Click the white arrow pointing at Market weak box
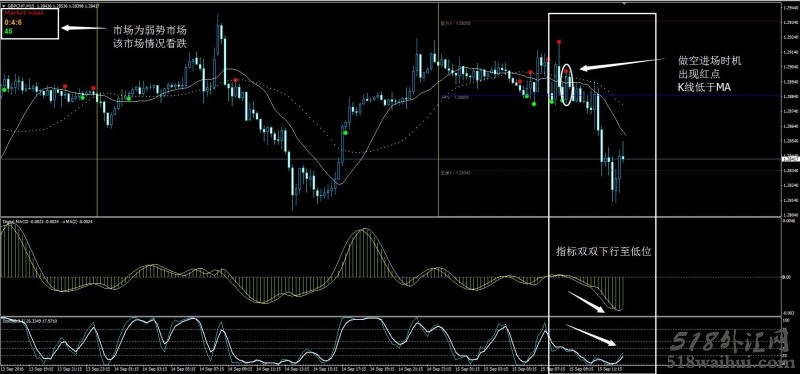Screen dimensions: 800x374 (83, 28)
